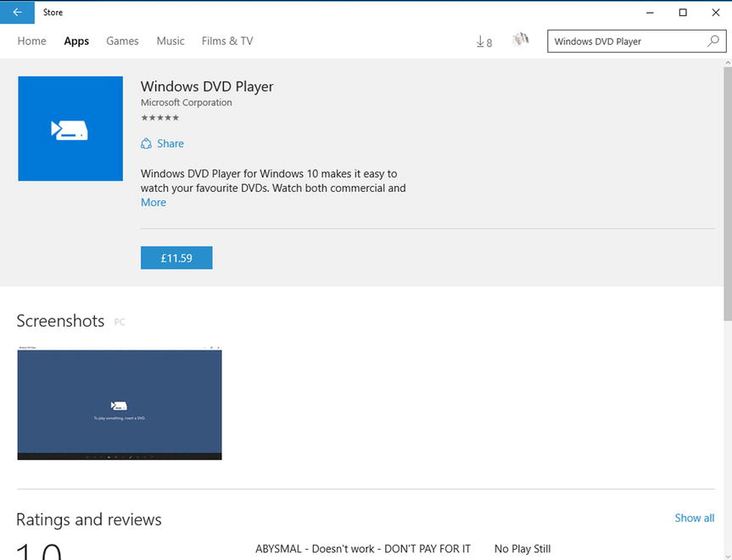Click Show all reviews link
Screen dimensions: 732x560
click(694, 518)
